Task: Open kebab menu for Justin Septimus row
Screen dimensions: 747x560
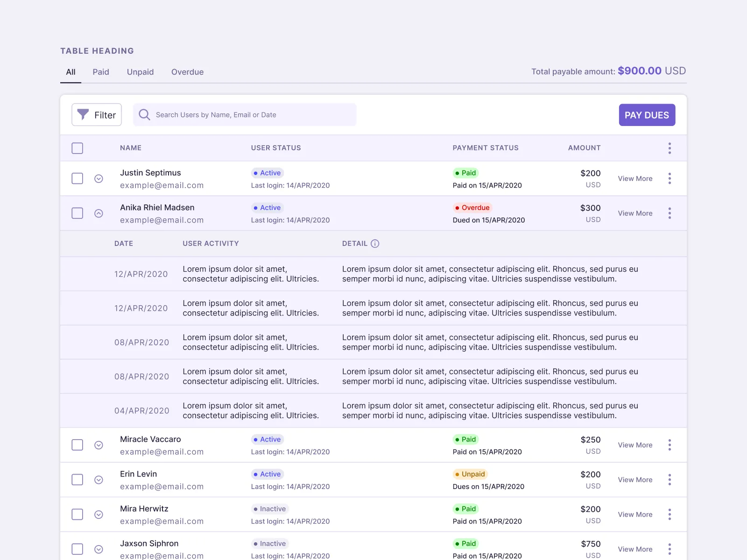Action: click(669, 178)
